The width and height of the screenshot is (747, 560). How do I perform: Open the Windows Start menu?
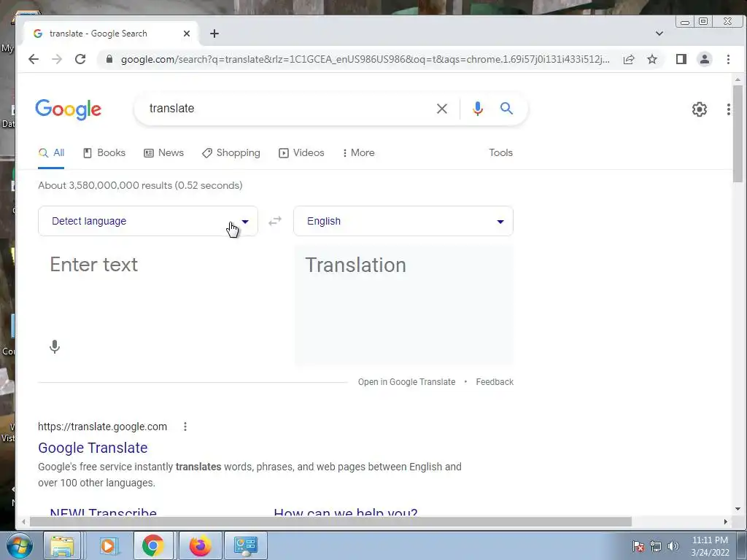19,545
